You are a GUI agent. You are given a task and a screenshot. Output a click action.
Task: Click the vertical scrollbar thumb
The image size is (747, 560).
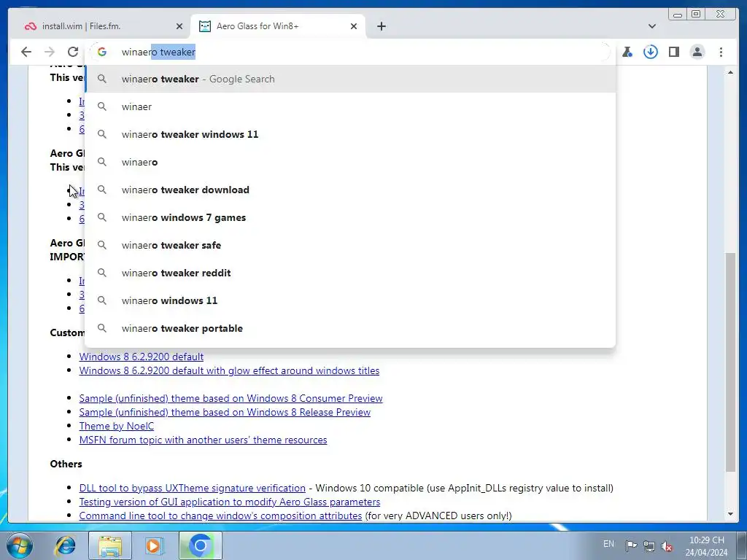(x=730, y=362)
